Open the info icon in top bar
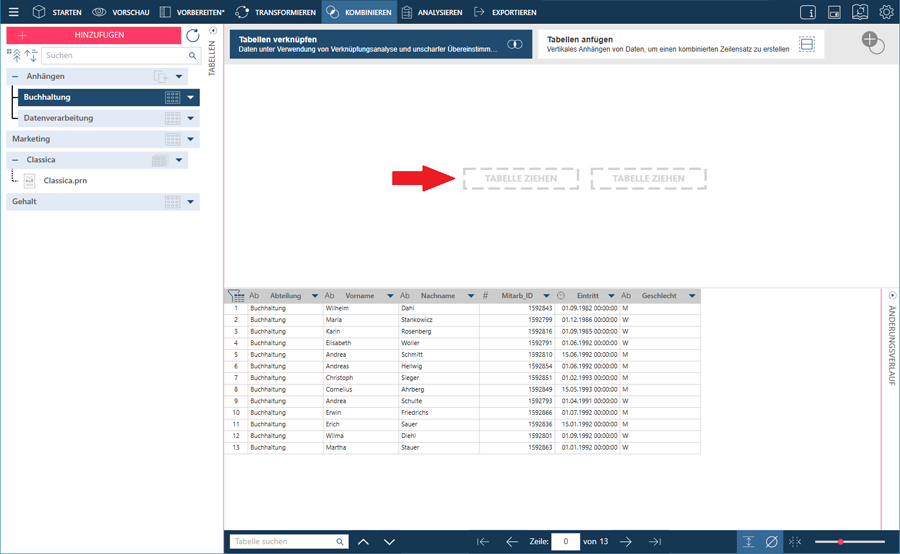This screenshot has width=900, height=554. click(808, 12)
